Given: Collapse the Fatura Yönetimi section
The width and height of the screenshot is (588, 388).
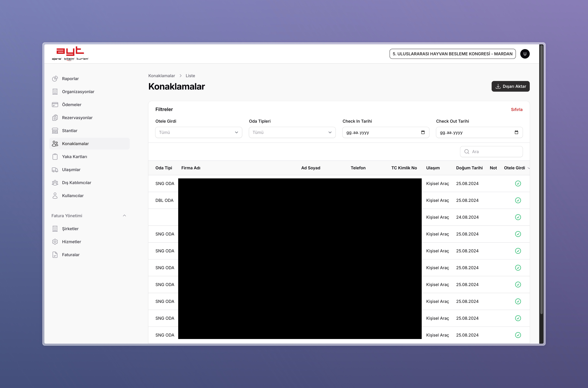Looking at the screenshot, I should [124, 216].
